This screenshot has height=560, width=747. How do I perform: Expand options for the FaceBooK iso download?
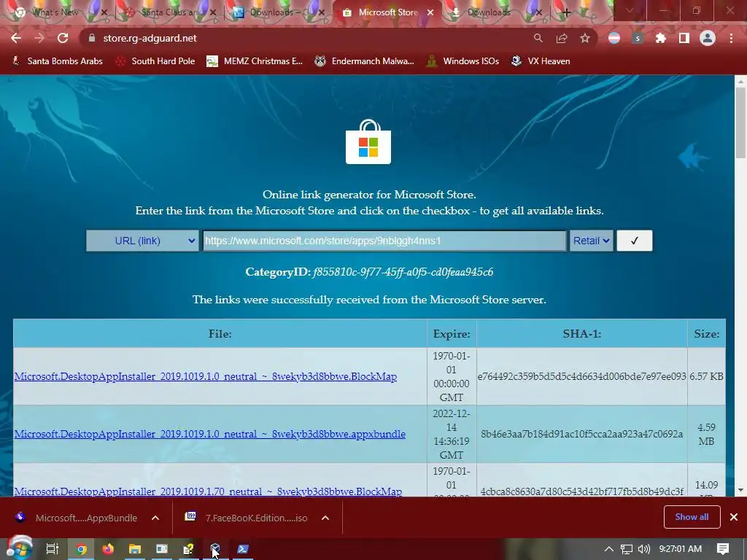[325, 518]
